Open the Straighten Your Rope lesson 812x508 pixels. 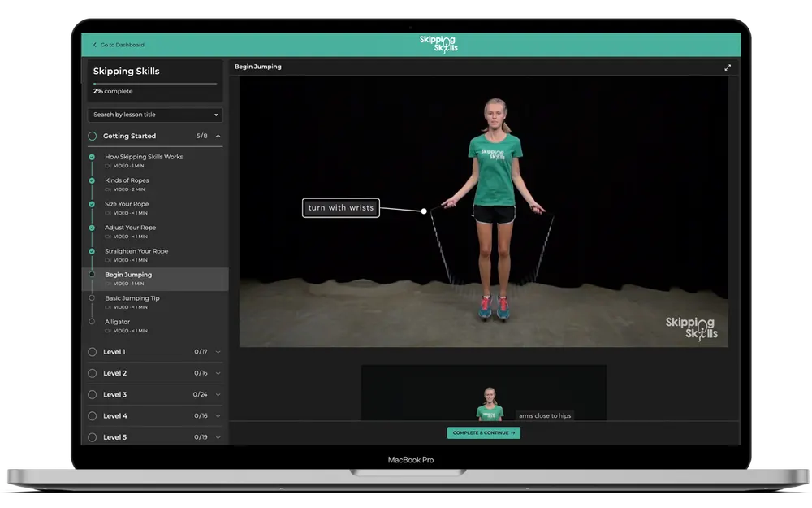pos(136,251)
